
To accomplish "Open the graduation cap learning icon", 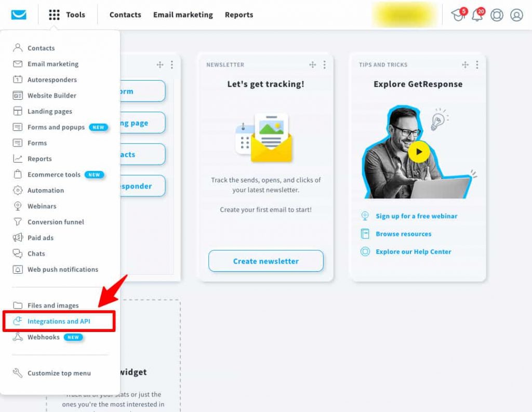I will coord(458,15).
